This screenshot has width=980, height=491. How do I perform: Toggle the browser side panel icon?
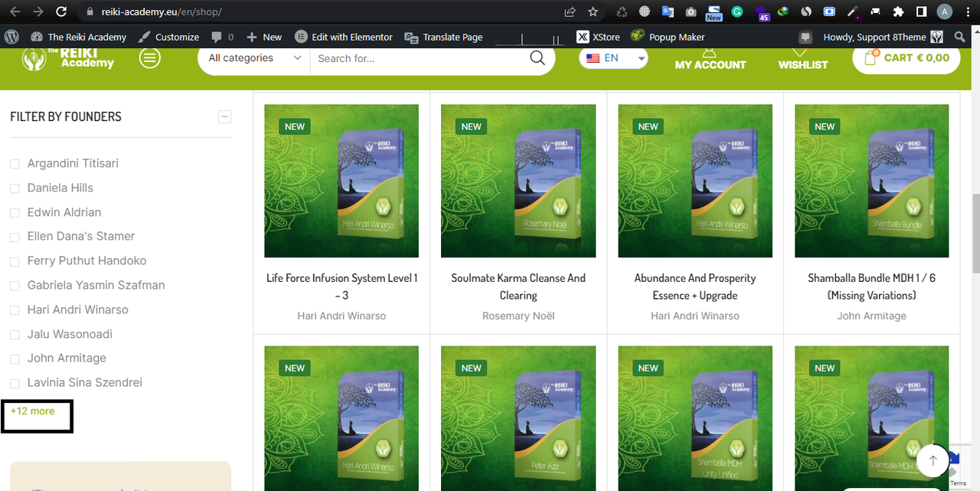922,12
